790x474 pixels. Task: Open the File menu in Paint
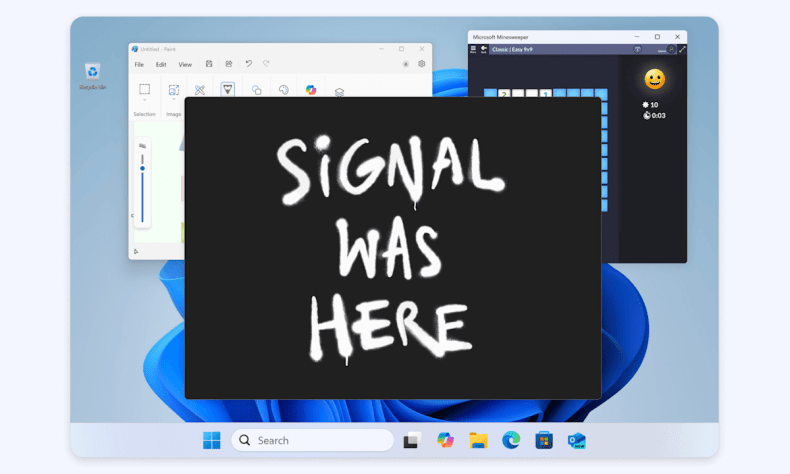click(139, 64)
